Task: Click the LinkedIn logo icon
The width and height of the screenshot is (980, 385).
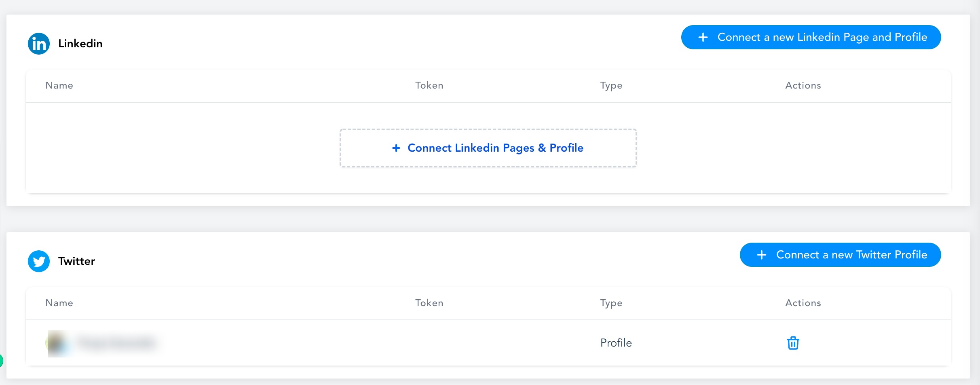Action: pyautogui.click(x=39, y=44)
